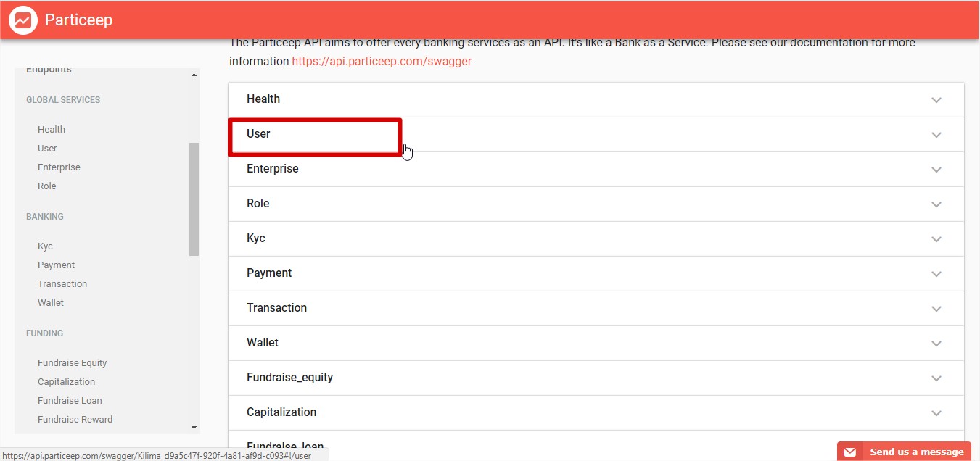Go to Transaction in sidebar

62,283
